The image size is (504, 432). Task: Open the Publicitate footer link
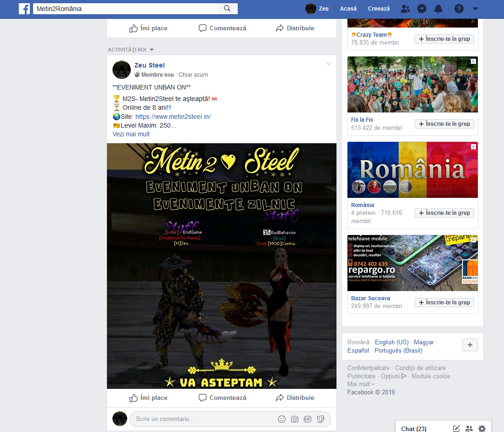click(x=361, y=376)
